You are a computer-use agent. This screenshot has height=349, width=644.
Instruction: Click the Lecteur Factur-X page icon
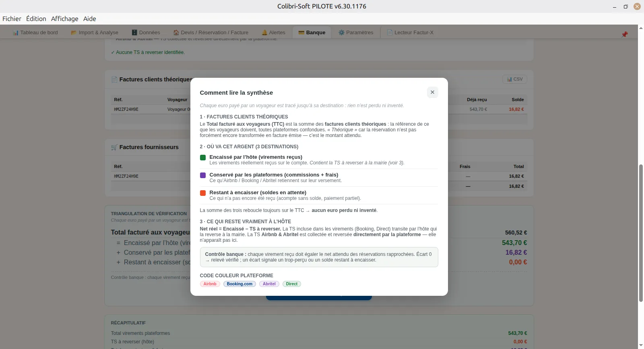point(390,33)
